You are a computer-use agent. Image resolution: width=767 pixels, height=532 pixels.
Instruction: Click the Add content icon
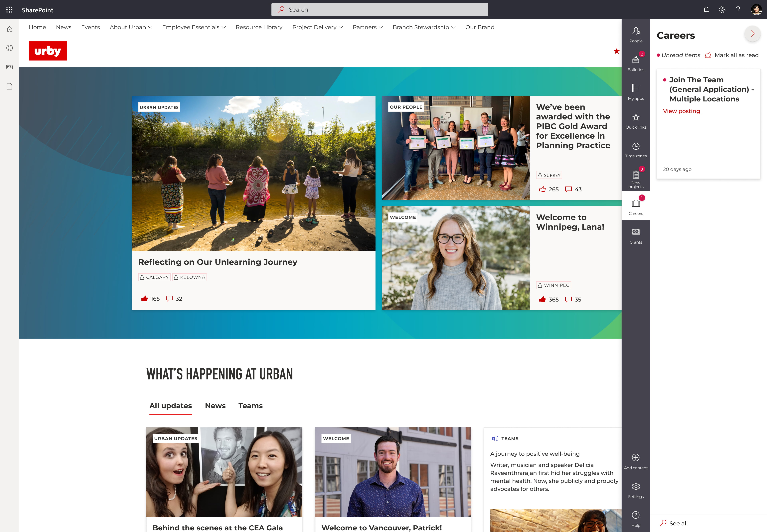(636, 458)
